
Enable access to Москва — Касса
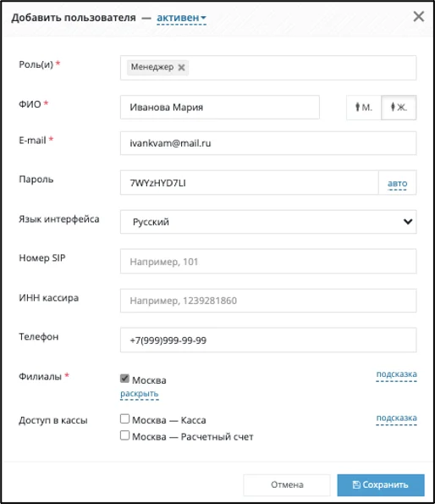coord(124,418)
